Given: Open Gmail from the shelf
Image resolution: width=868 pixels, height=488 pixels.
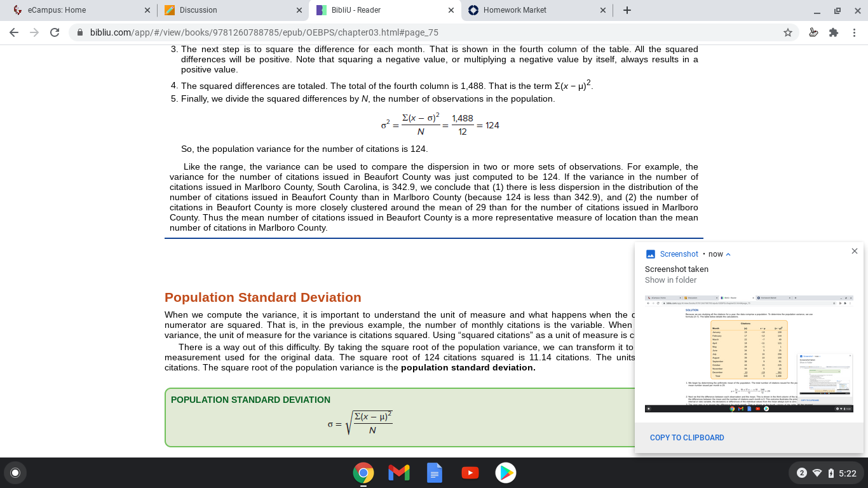Looking at the screenshot, I should click(x=399, y=473).
